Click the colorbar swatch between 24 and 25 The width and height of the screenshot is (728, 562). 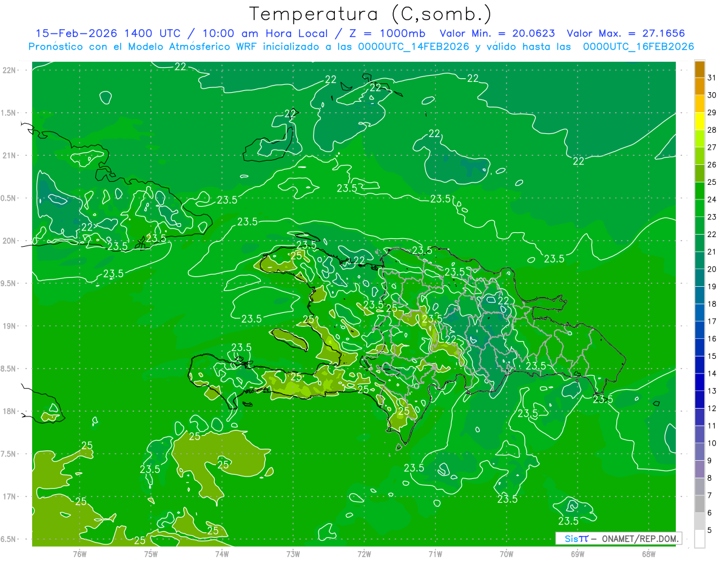[699, 191]
